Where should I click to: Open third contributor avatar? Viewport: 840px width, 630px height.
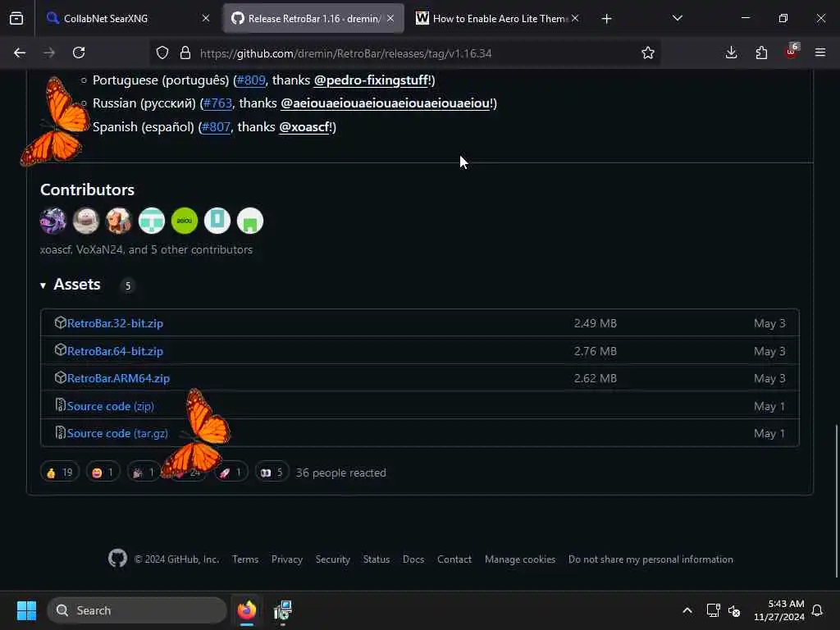pos(119,221)
